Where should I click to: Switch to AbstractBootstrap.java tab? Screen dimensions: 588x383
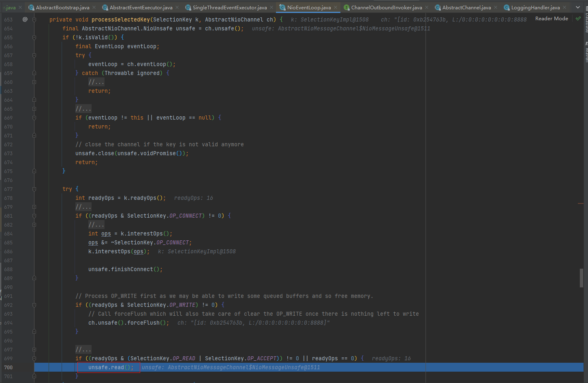point(62,7)
